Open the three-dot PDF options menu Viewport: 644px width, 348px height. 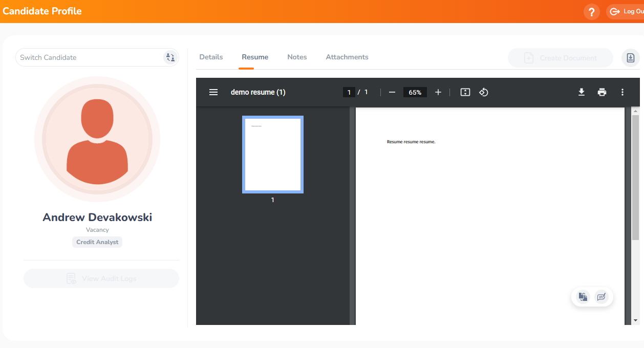point(622,92)
